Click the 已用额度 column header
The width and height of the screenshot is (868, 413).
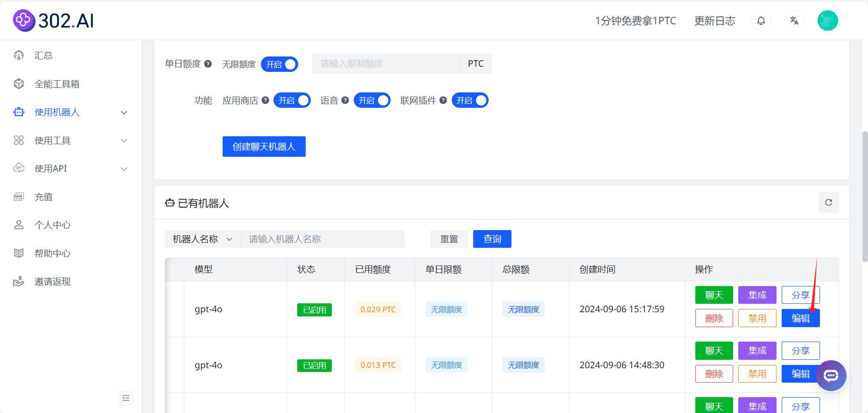coord(373,269)
